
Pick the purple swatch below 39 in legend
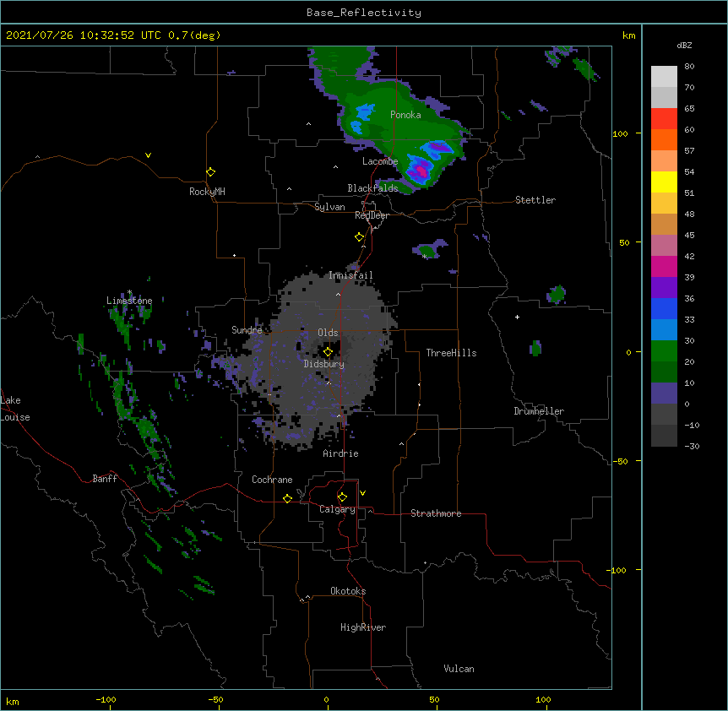click(664, 287)
